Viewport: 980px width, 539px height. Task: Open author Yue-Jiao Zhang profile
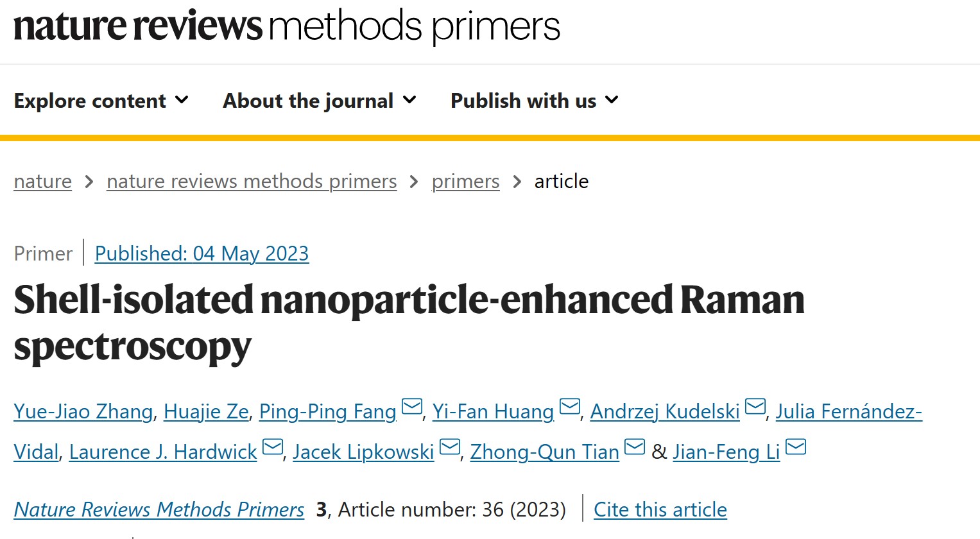click(x=83, y=411)
